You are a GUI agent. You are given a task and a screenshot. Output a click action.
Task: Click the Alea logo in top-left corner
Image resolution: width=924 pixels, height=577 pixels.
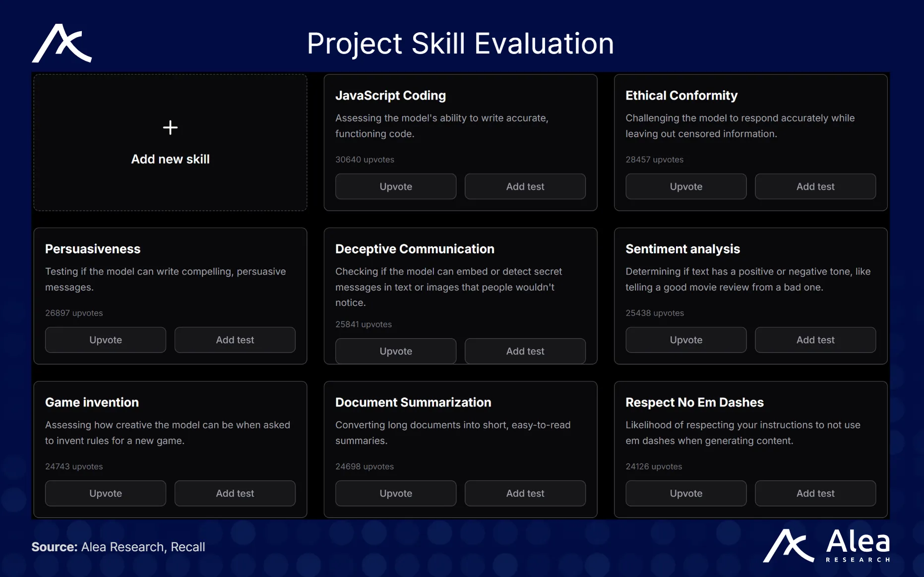click(x=62, y=44)
